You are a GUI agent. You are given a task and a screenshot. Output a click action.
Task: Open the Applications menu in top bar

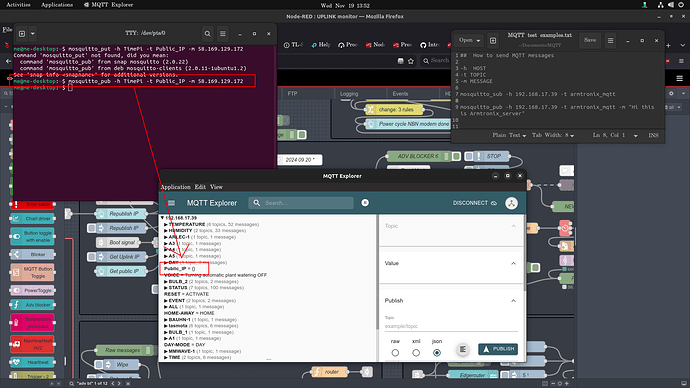[x=57, y=5]
